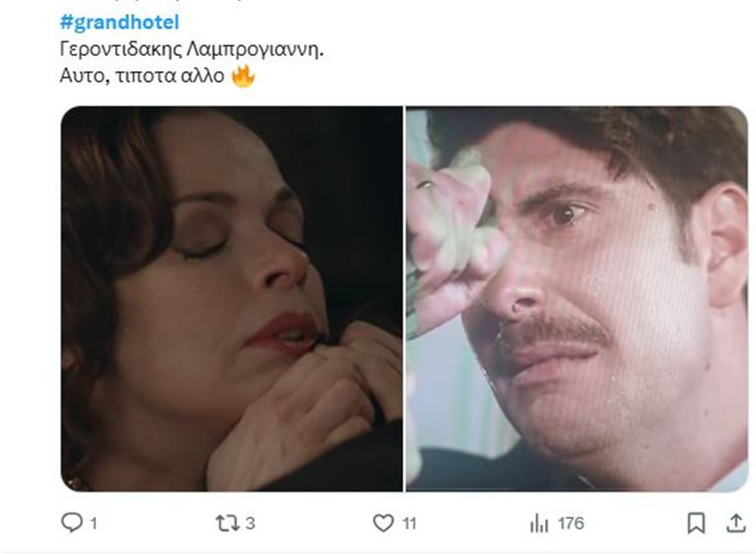
Task: Click the text line 'Αυτο, τιποτα αλλο'
Action: (x=141, y=76)
